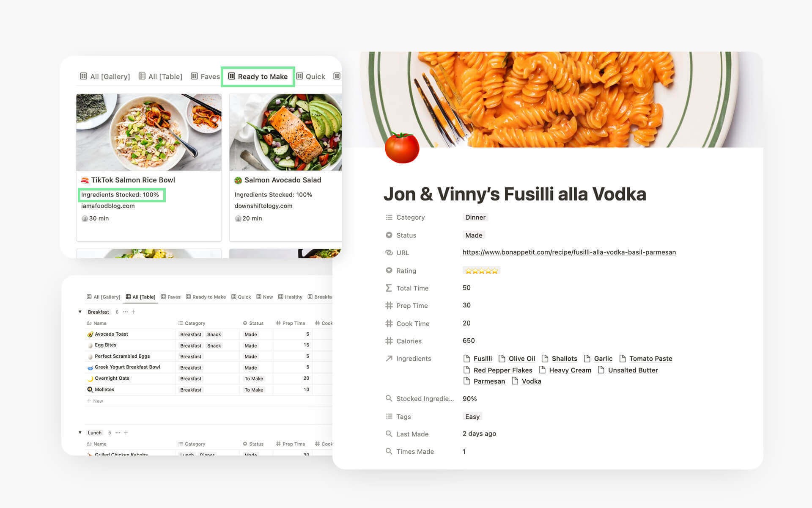This screenshot has width=812, height=508.
Task: Toggle the Made status badge
Action: click(474, 235)
